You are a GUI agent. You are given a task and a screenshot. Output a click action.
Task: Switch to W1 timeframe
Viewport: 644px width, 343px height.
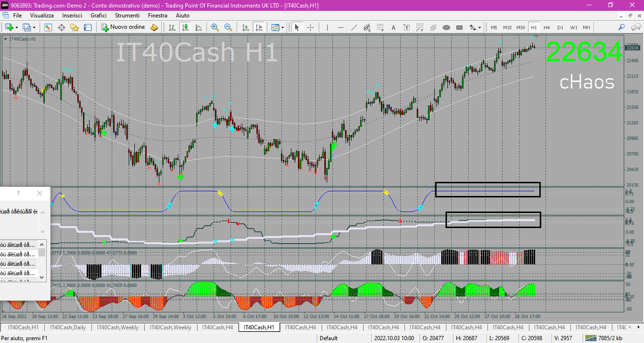[x=573, y=27]
